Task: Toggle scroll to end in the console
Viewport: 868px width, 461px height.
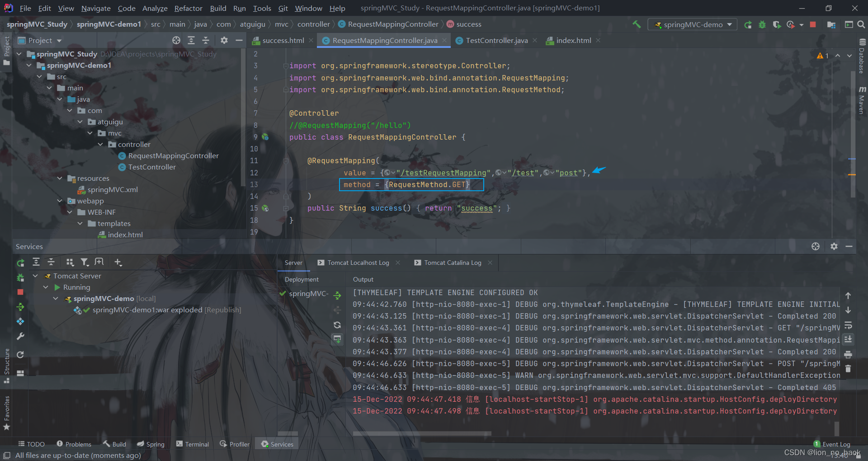Action: 848,339
